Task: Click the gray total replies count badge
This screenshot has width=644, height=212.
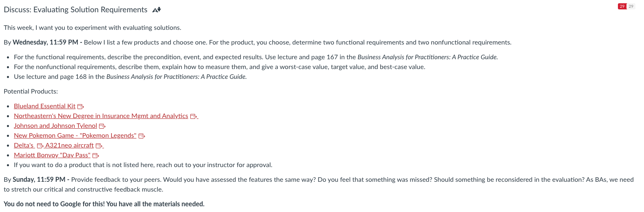Action: coord(631,6)
